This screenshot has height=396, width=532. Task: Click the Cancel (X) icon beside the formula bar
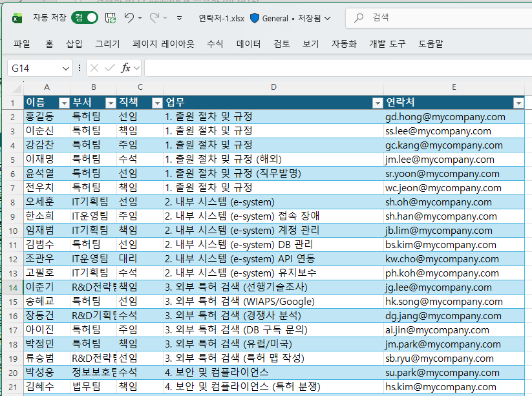[x=94, y=67]
